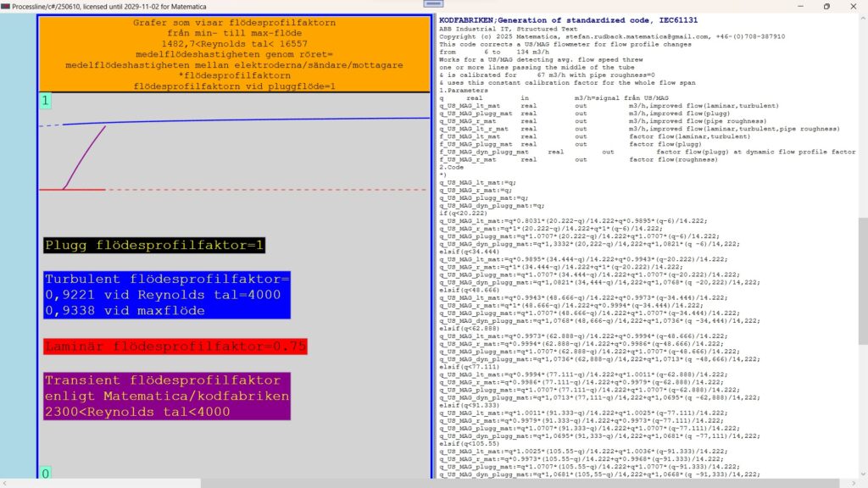
Task: Click the green '0' axis label
Action: [x=46, y=473]
